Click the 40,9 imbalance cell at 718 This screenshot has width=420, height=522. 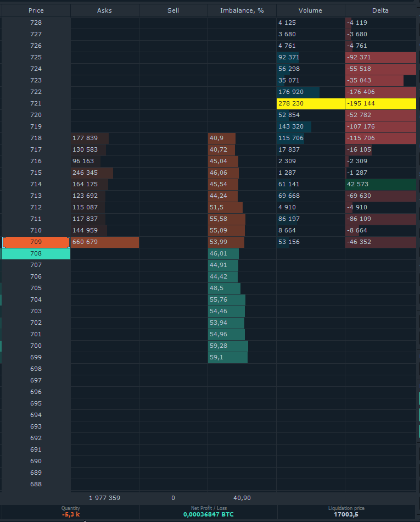coord(221,138)
